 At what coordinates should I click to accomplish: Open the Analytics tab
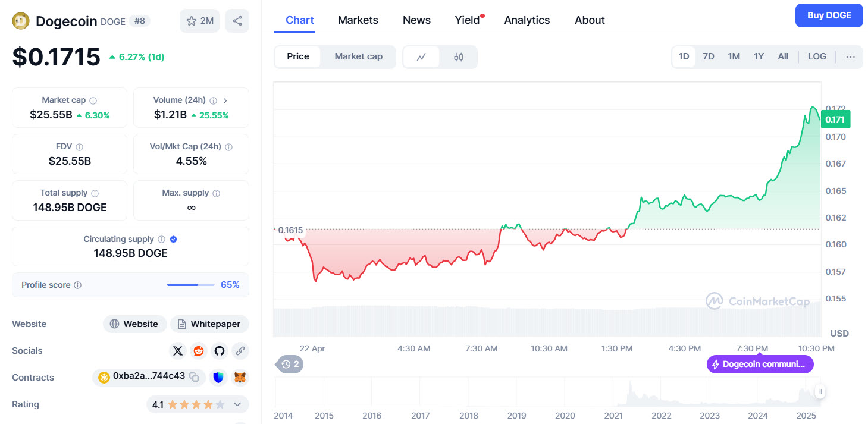pyautogui.click(x=527, y=20)
